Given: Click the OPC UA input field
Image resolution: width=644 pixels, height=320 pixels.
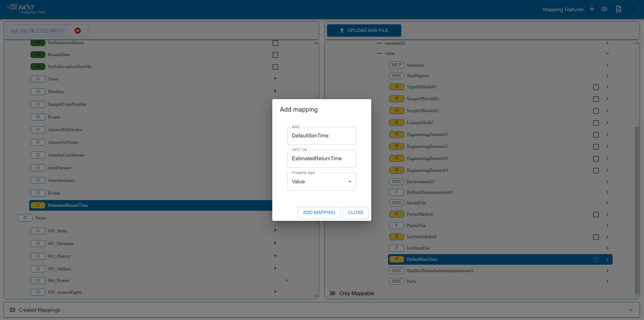Looking at the screenshot, I should coord(321,159).
